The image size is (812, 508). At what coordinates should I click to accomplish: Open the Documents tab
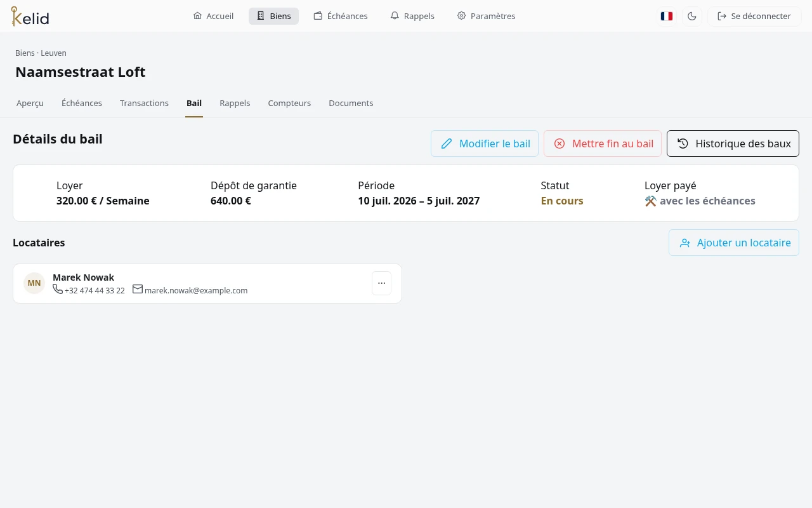(351, 103)
